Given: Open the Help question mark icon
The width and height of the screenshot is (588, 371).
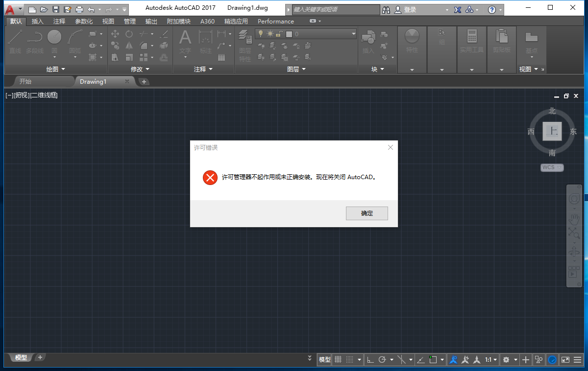Looking at the screenshot, I should point(492,9).
